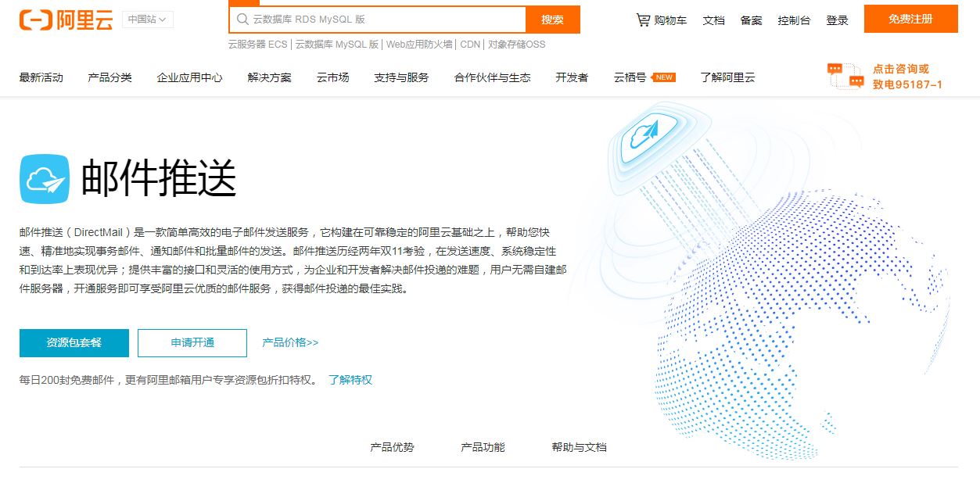
Task: Open the 云市场 menu
Action: coord(333,77)
